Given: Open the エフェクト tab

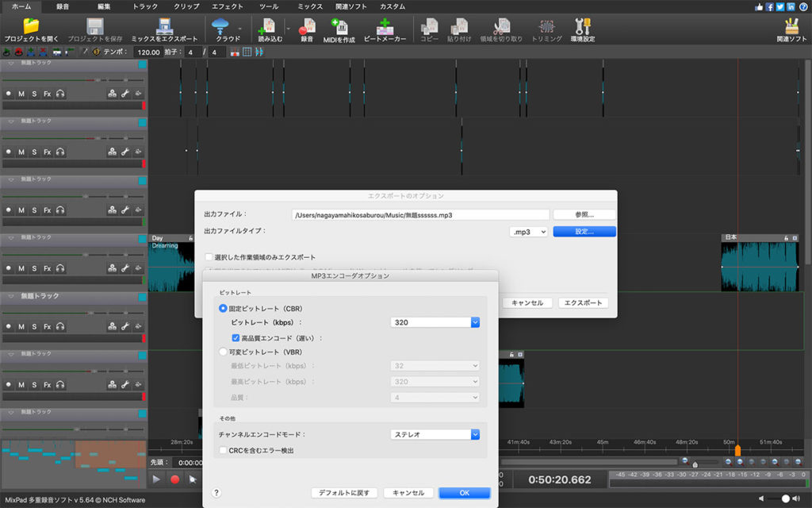Looking at the screenshot, I should pyautogui.click(x=228, y=6).
